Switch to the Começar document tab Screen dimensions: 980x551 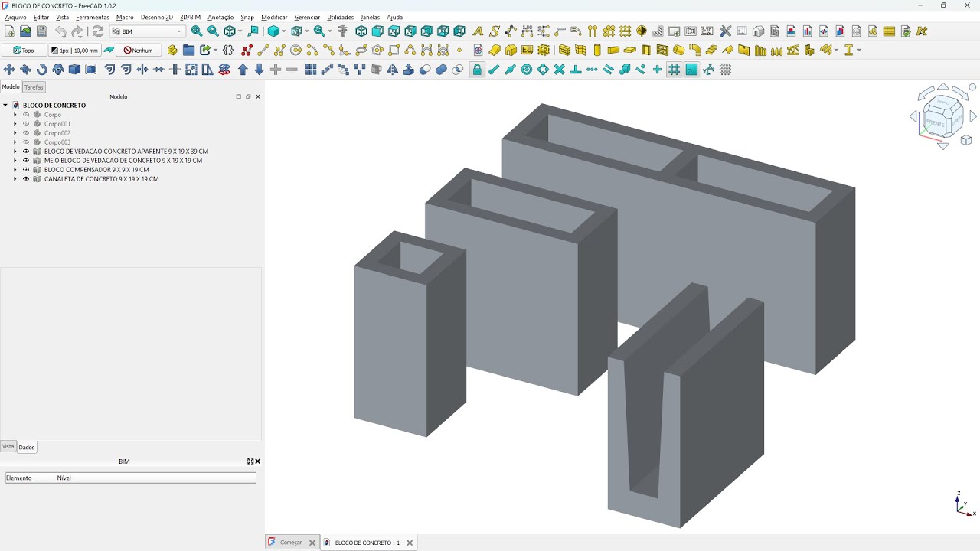pos(291,543)
